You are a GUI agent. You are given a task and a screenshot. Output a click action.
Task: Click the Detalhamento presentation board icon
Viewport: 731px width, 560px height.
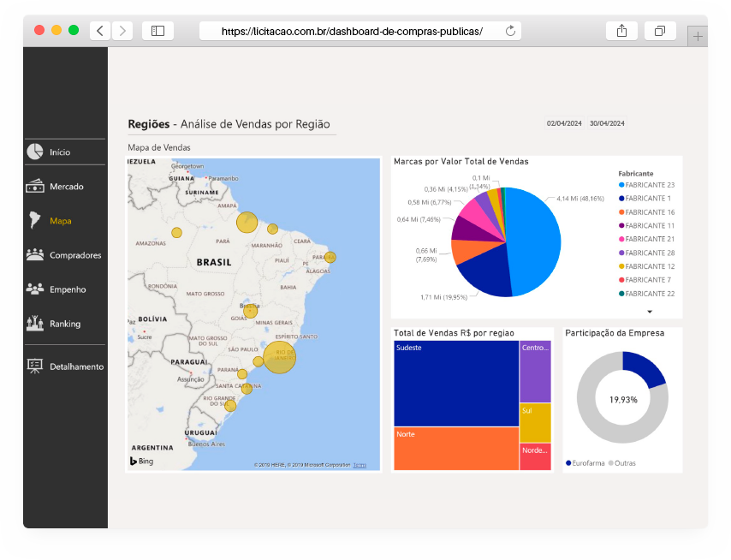click(x=35, y=366)
